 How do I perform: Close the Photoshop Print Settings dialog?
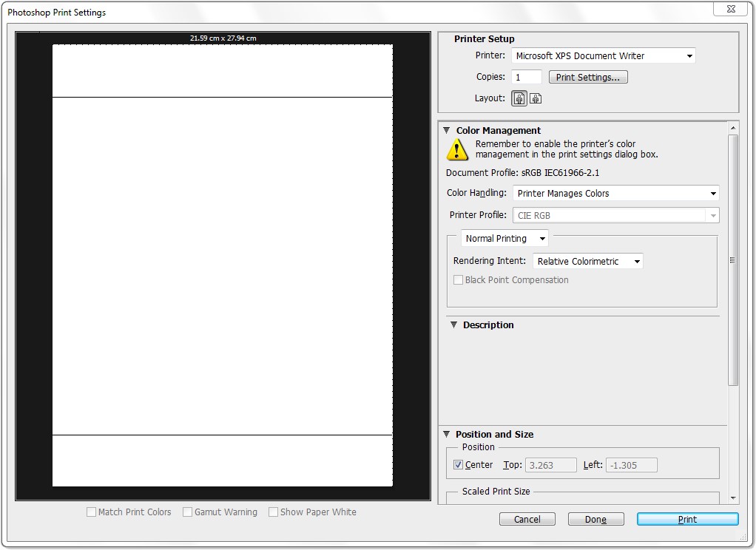point(730,9)
